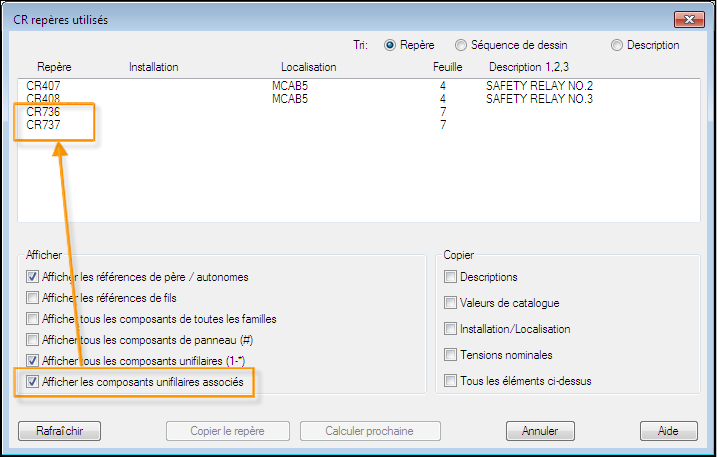Enable Afficher les références de fils
717x457 pixels.
coord(32,298)
